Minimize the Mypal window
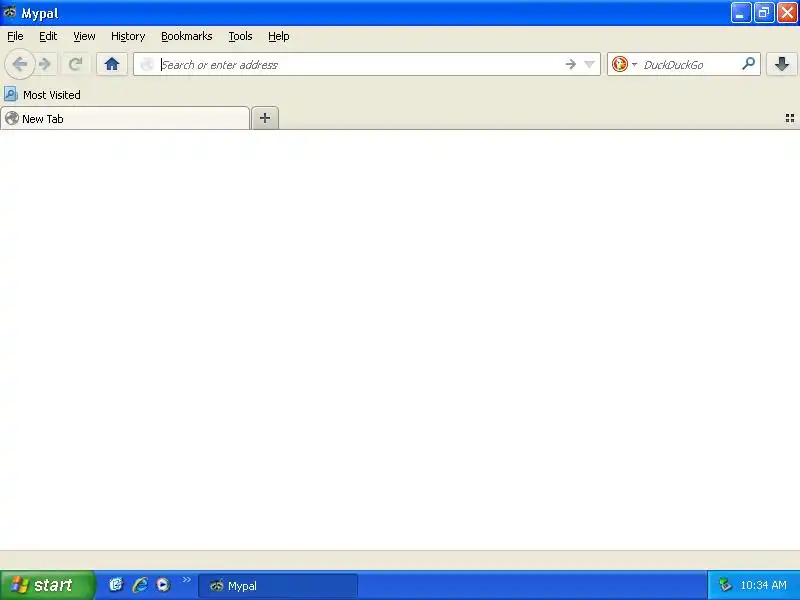This screenshot has width=800, height=600. tap(740, 13)
